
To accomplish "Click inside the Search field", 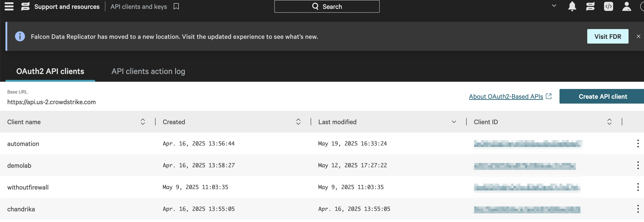I will [x=327, y=6].
